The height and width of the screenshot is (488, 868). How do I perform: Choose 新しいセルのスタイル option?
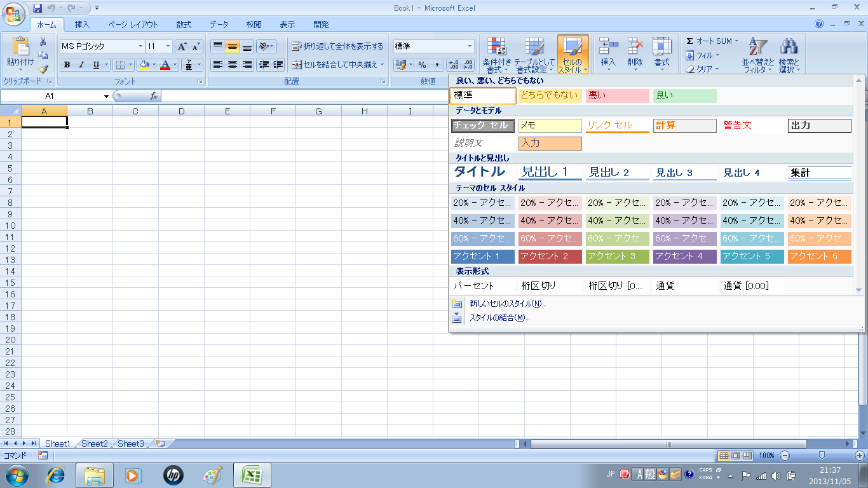point(507,304)
